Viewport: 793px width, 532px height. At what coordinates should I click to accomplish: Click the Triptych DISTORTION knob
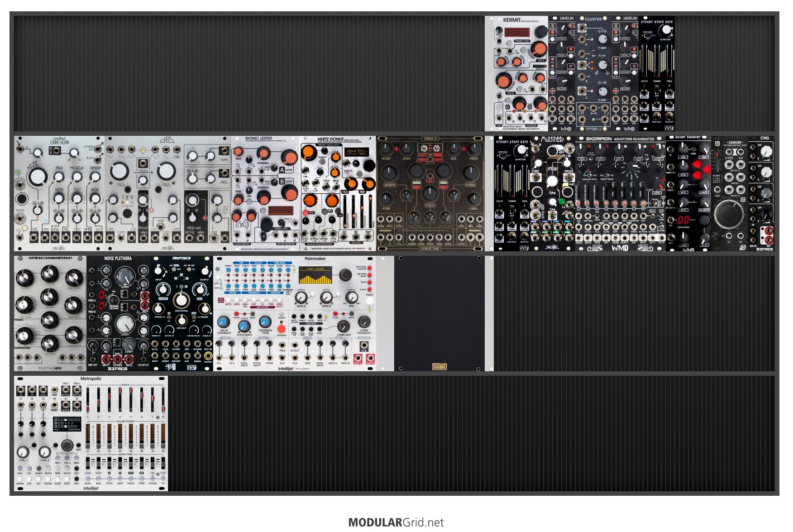pos(182,299)
